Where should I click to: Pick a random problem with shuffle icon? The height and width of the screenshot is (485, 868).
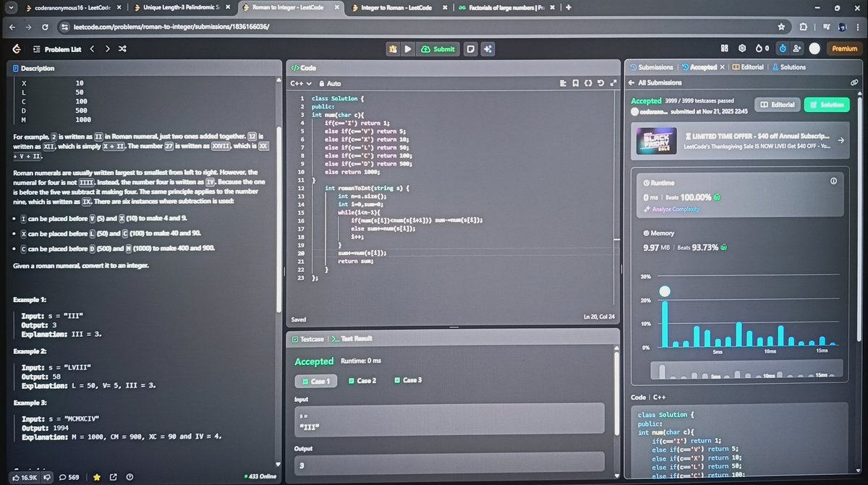[123, 49]
